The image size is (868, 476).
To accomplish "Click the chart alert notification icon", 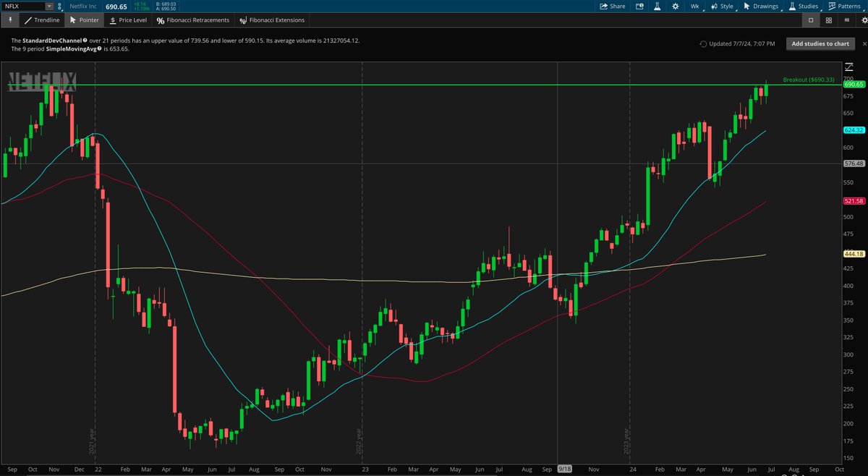I will [639, 6].
